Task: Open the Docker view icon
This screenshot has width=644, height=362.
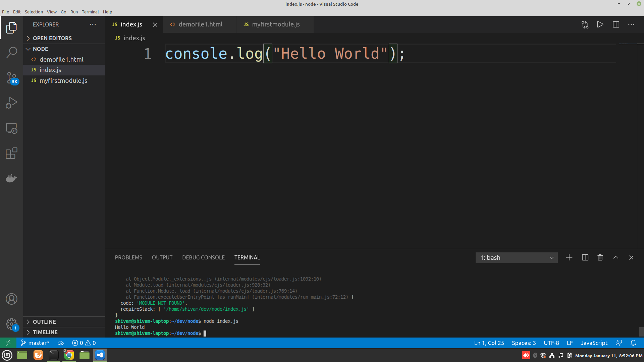Action: click(11, 178)
